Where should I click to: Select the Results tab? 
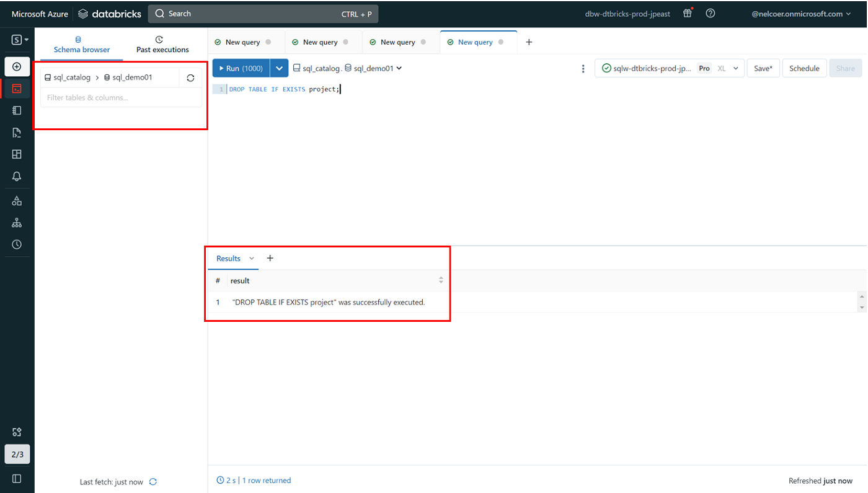point(228,259)
